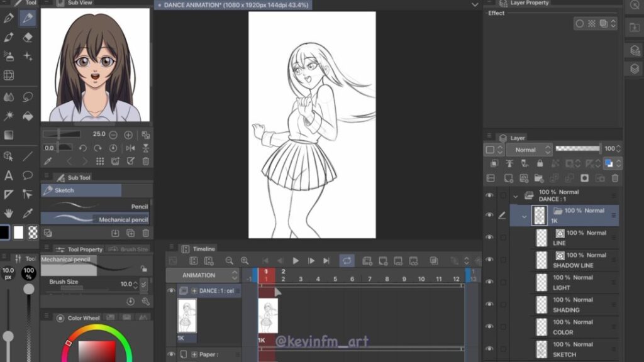The height and width of the screenshot is (362, 644).
Task: Click frame 6 on the timeline ruler
Action: point(352,278)
